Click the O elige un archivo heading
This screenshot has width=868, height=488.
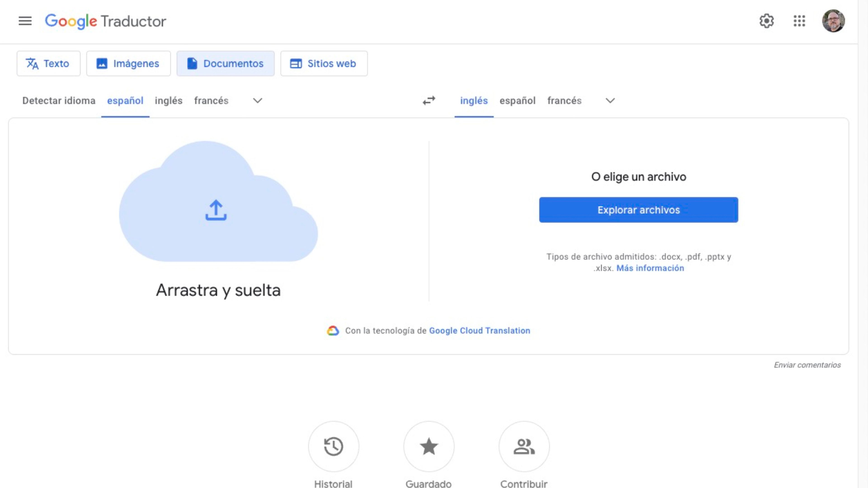tap(639, 177)
